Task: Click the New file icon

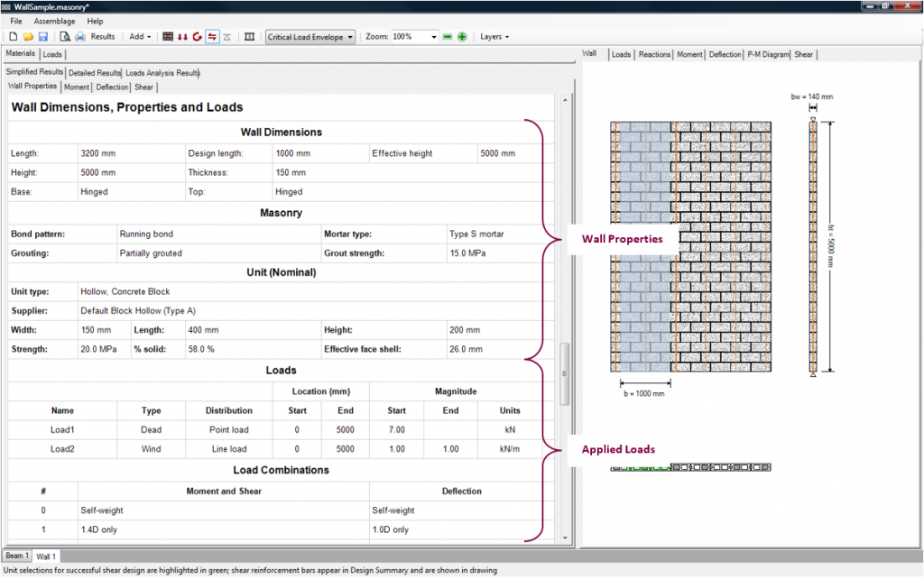Action: click(x=13, y=37)
